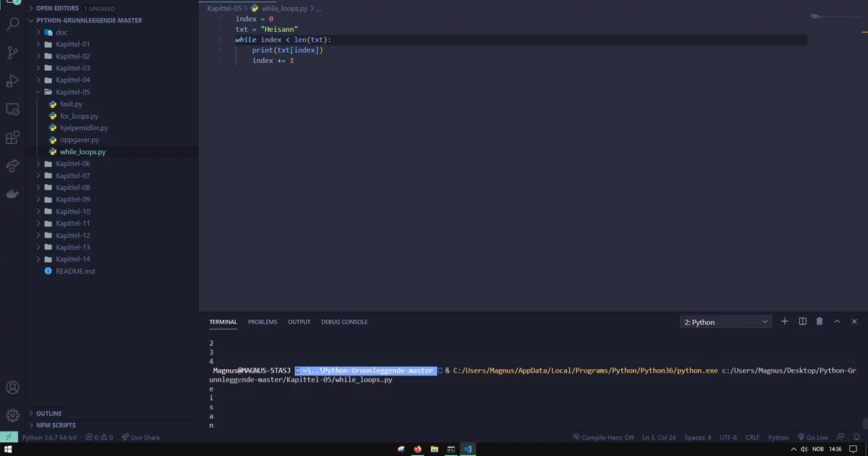868x456 pixels.
Task: Open Firefox from the taskbar
Action: click(x=418, y=449)
